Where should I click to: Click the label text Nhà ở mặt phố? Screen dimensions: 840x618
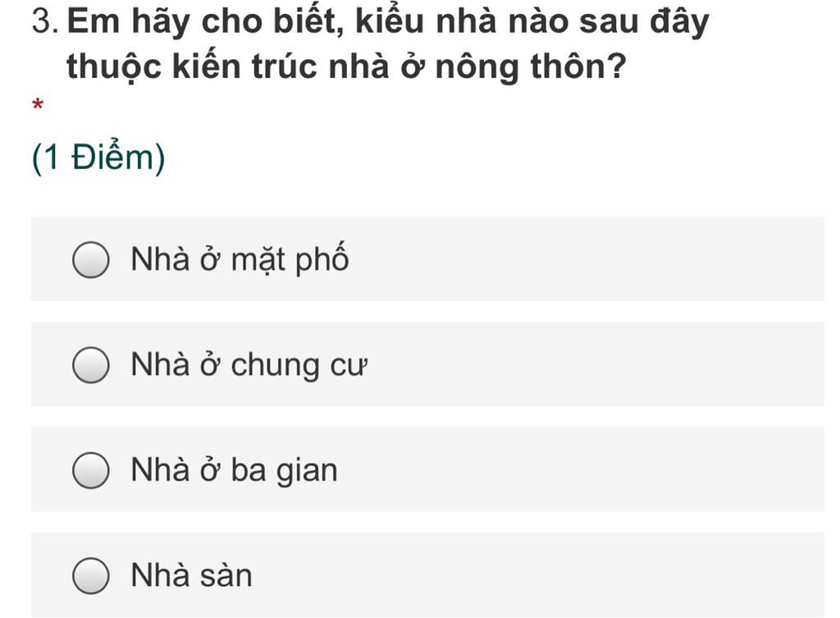click(240, 260)
